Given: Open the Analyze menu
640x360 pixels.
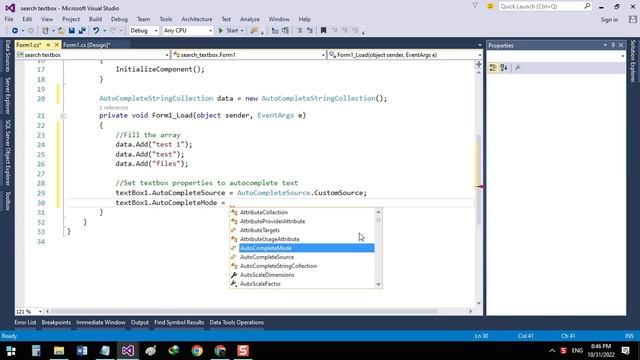Looking at the screenshot, I should click(x=250, y=19).
